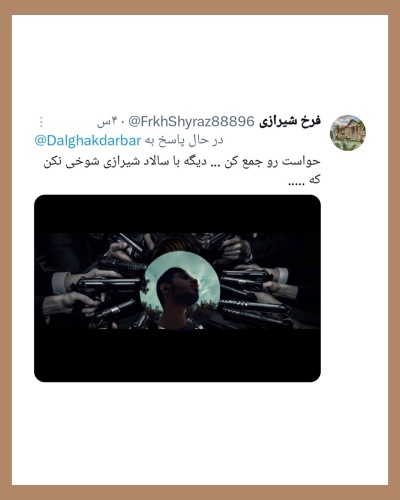Screen dimensions: 400x500
Task: Select the black area beneath the picture
Action: [x=177, y=355]
